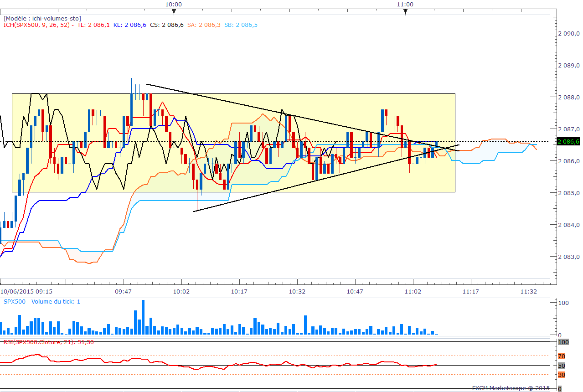
Task: Click the "11:00" top time label
Action: pyautogui.click(x=405, y=5)
